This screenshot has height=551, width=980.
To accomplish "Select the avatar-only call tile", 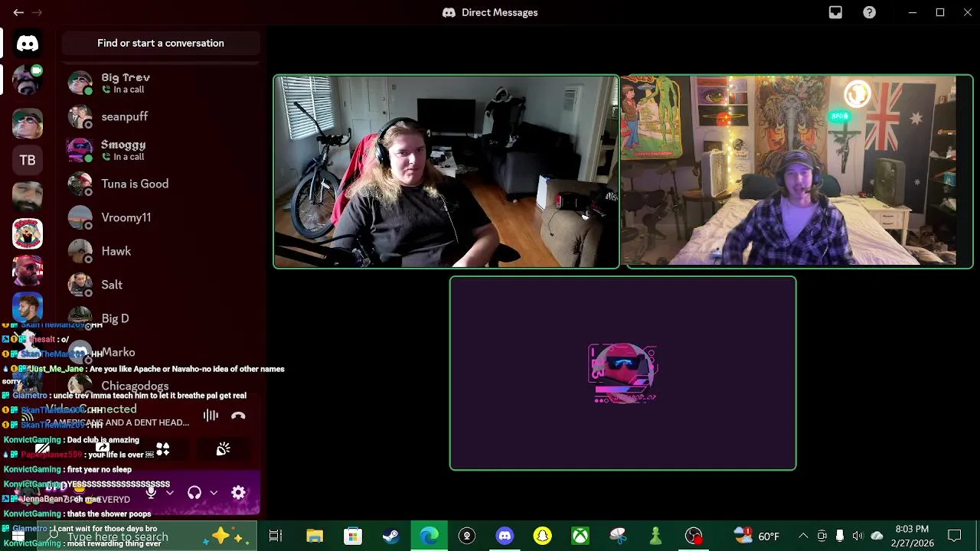I will point(622,373).
